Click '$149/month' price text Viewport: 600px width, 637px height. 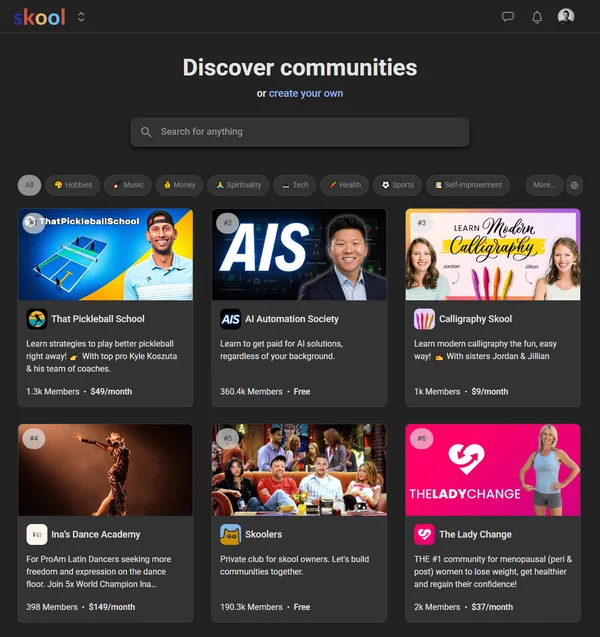[x=112, y=607]
